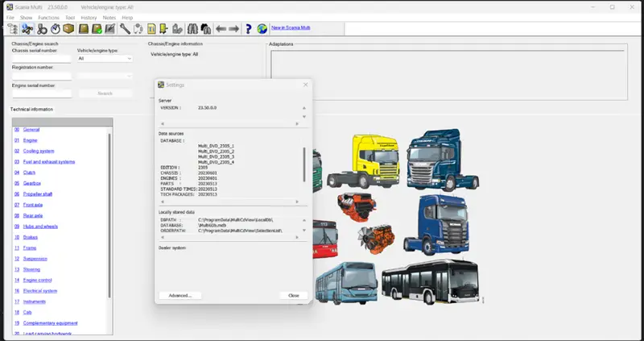Open the History menu
The image size is (644, 341).
tap(89, 18)
